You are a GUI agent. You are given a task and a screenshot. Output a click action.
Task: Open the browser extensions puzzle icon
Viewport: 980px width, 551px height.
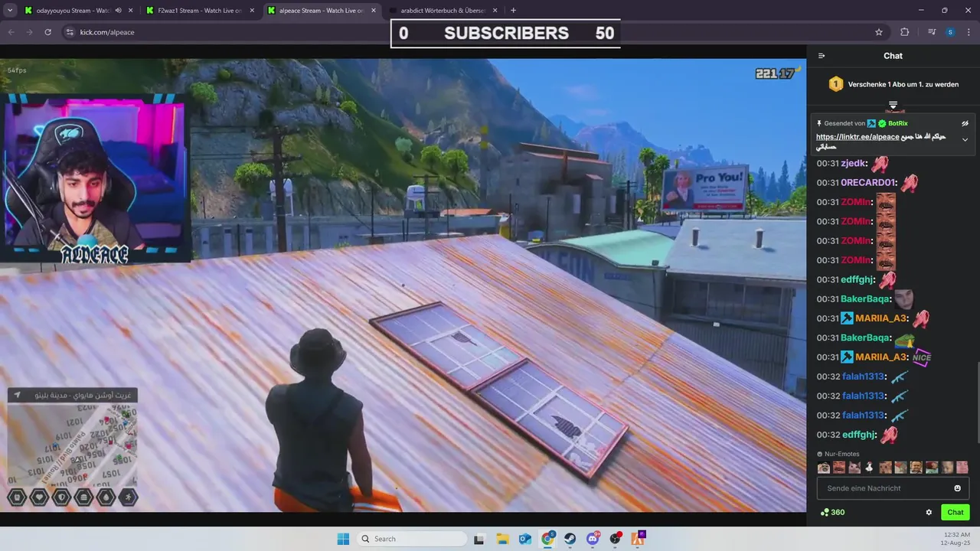pos(905,32)
